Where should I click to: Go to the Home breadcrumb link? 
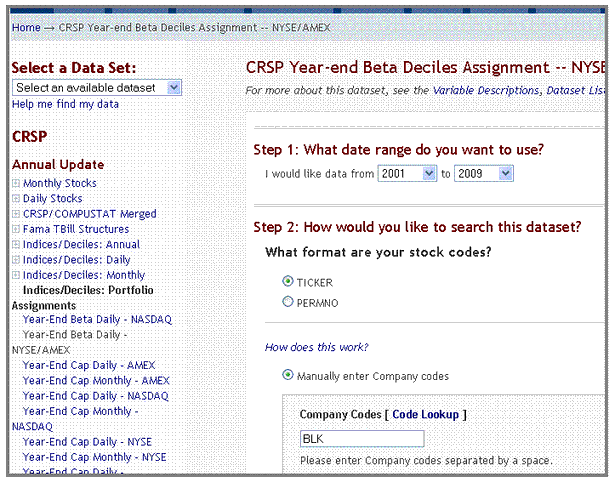(26, 28)
